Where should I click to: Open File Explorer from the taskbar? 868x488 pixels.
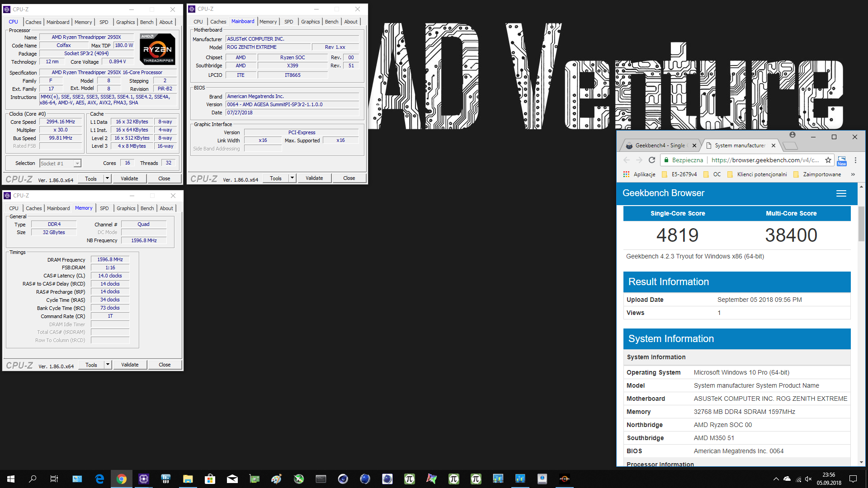188,479
